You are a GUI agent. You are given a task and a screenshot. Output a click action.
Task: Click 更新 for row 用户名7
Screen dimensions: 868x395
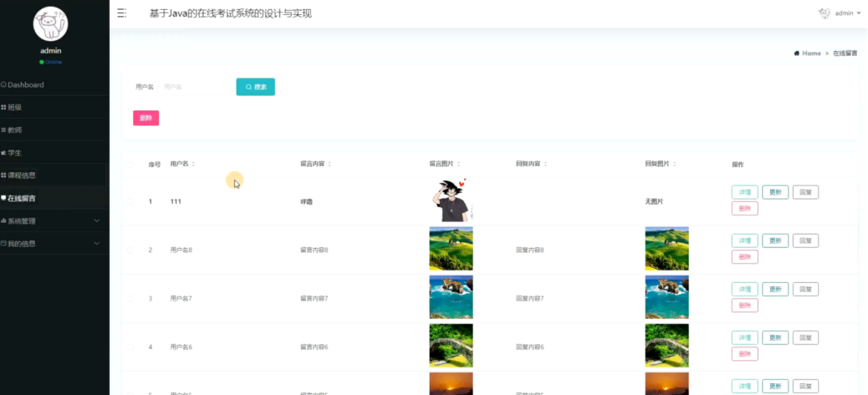[x=775, y=290]
